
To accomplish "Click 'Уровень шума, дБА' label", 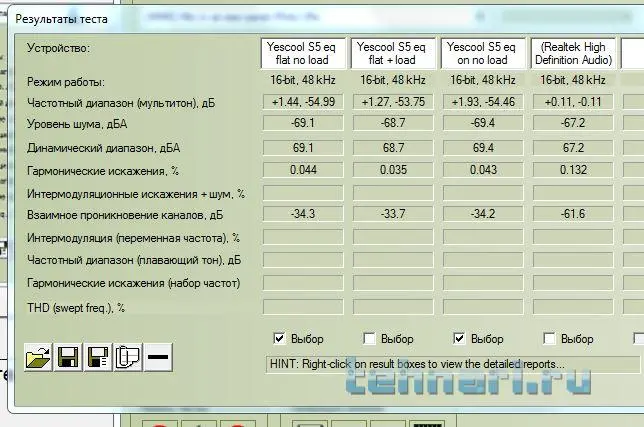I will pyautogui.click(x=77, y=124).
